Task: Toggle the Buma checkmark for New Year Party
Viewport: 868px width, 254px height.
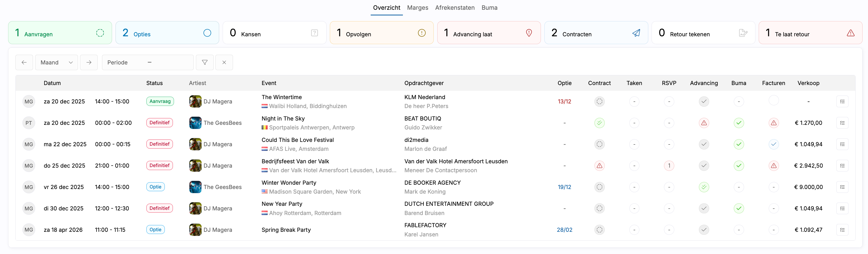Action: [739, 209]
